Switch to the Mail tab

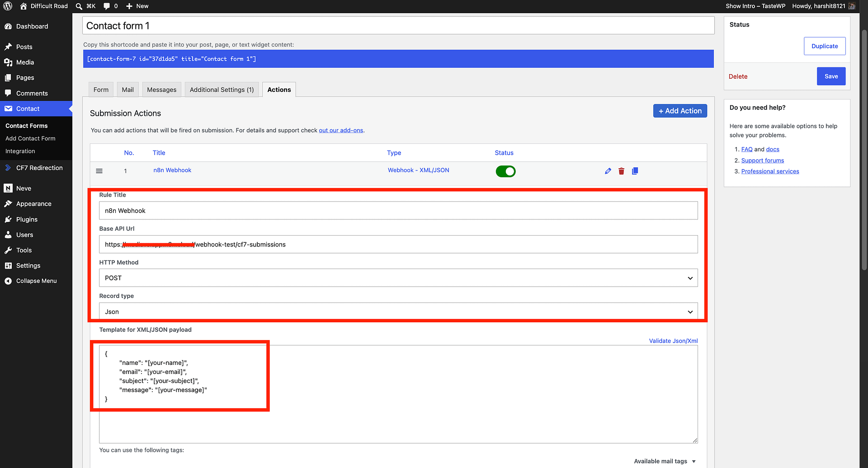pos(128,90)
